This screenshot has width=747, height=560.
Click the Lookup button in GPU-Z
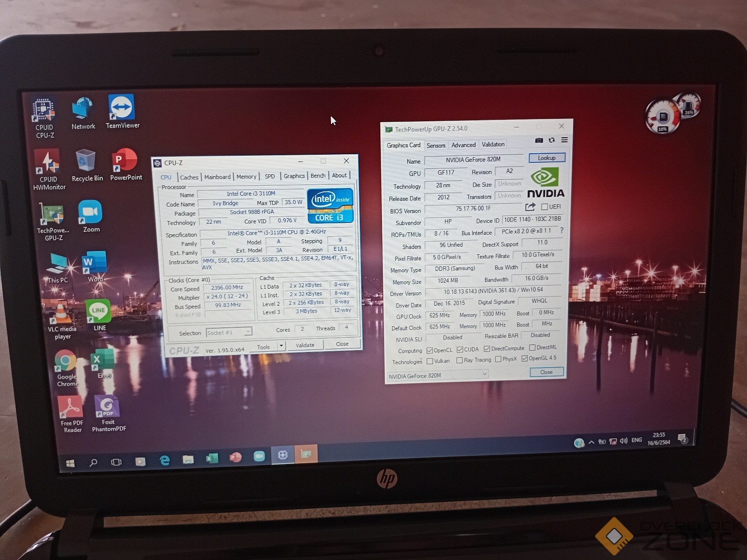[547, 158]
